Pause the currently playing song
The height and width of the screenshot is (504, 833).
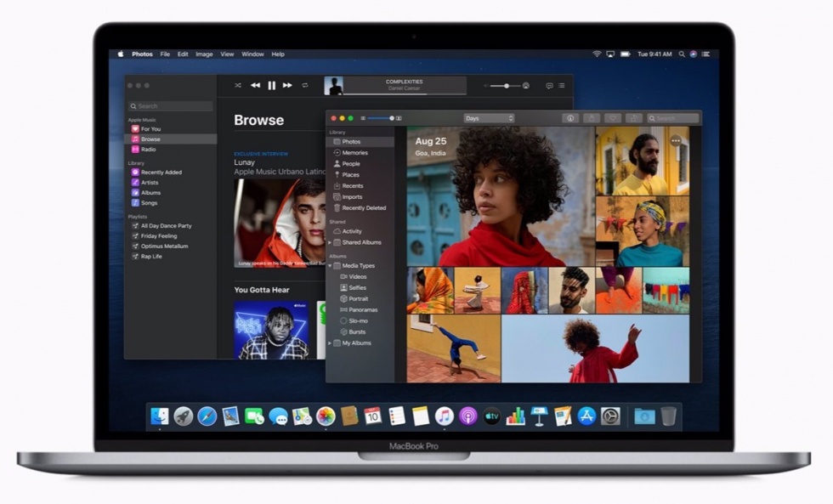coord(272,86)
